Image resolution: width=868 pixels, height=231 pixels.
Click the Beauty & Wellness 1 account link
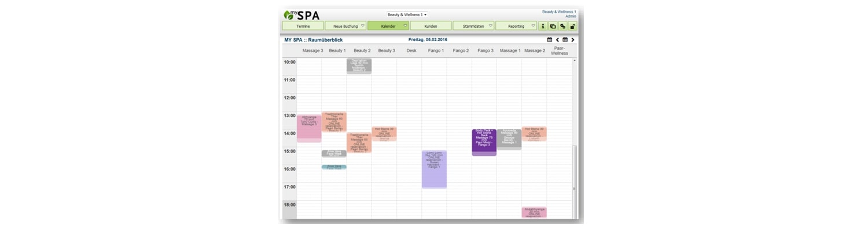(559, 12)
